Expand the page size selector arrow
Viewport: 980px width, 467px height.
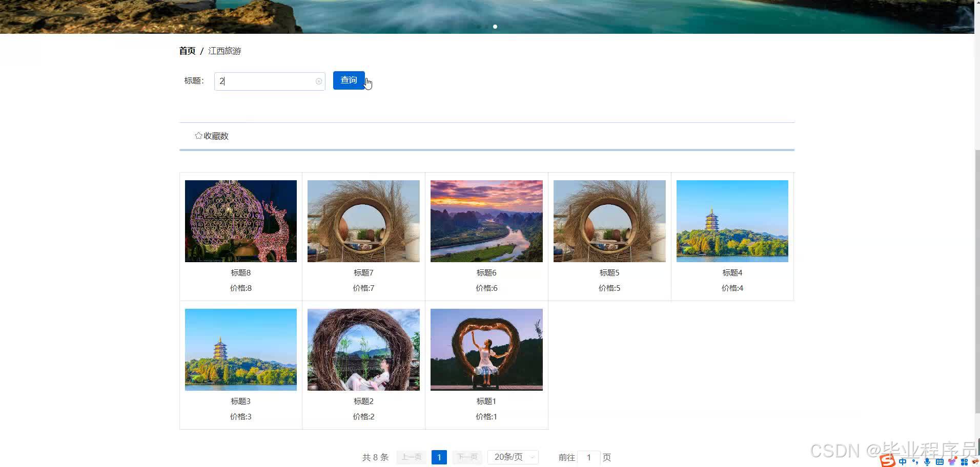532,457
